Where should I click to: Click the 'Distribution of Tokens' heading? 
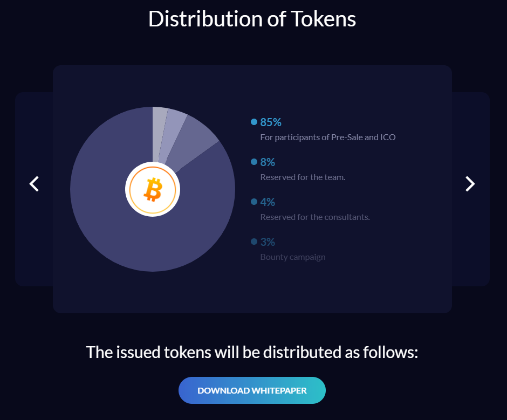coord(252,19)
